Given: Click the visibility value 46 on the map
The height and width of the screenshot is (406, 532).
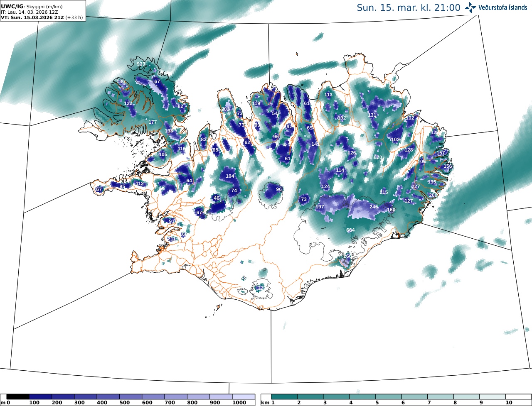Looking at the screenshot, I should pos(217,198).
